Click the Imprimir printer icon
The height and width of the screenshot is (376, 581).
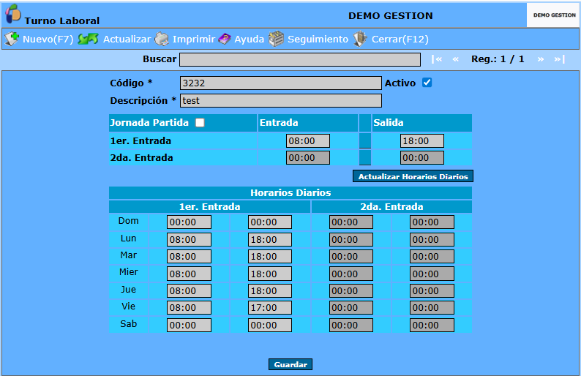point(162,39)
